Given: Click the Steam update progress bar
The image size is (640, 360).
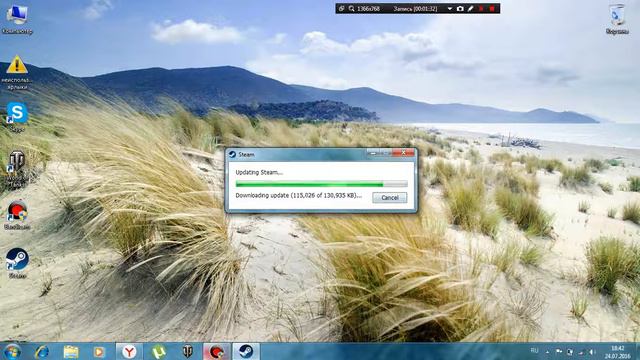Looking at the screenshot, I should 321,184.
